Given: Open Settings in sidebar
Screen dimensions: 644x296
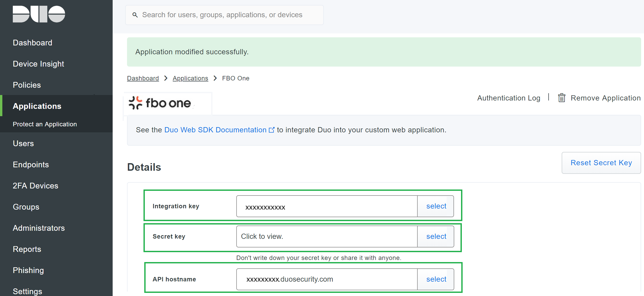Looking at the screenshot, I should [x=27, y=291].
